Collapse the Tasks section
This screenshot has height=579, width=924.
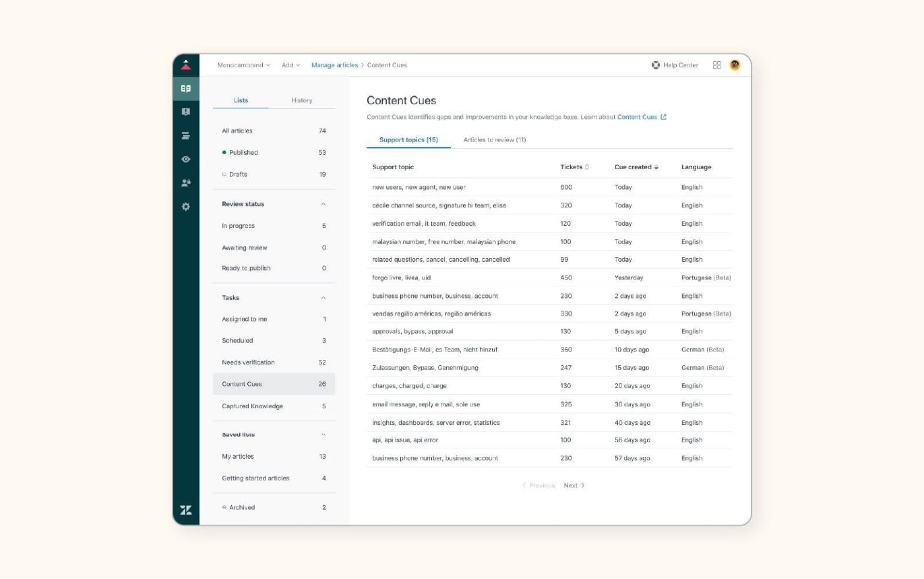[324, 297]
